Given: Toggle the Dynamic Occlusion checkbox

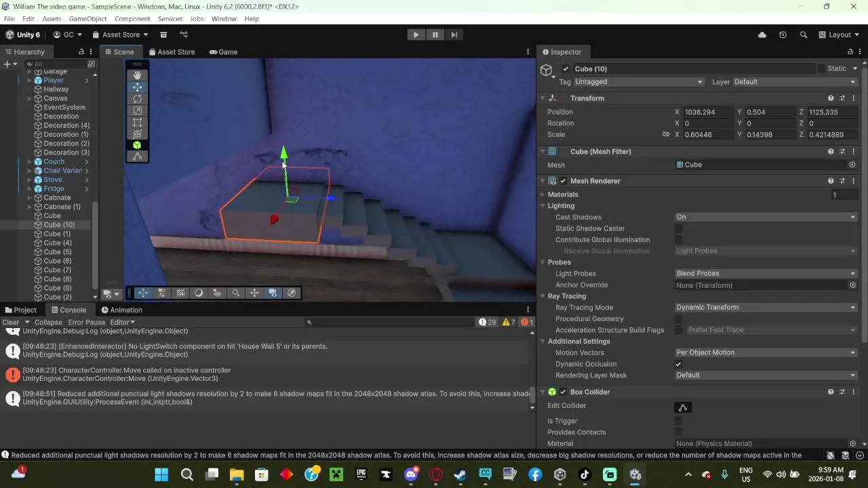Looking at the screenshot, I should pyautogui.click(x=678, y=364).
